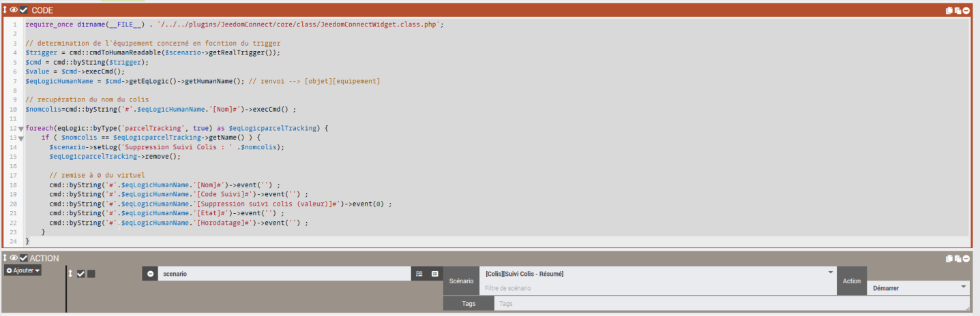Collapse the foreach block at line 12
The height and width of the screenshot is (316, 980).
20,128
